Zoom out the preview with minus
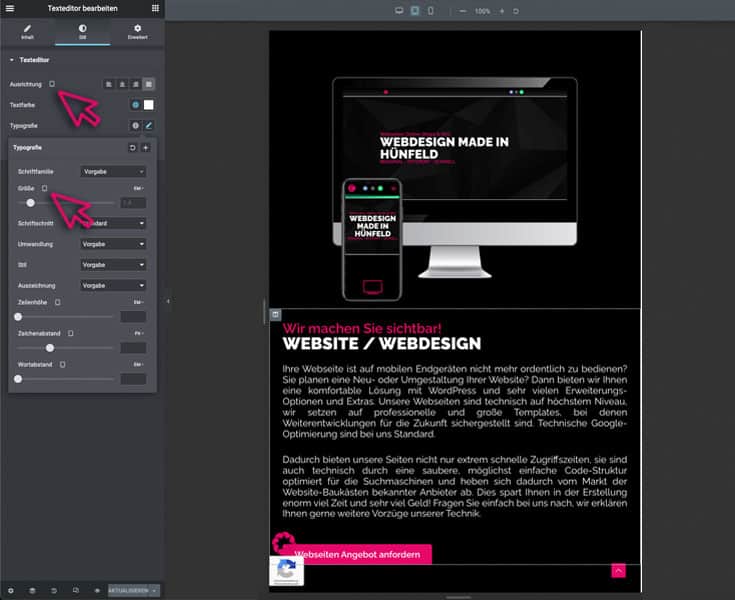 coord(463,11)
